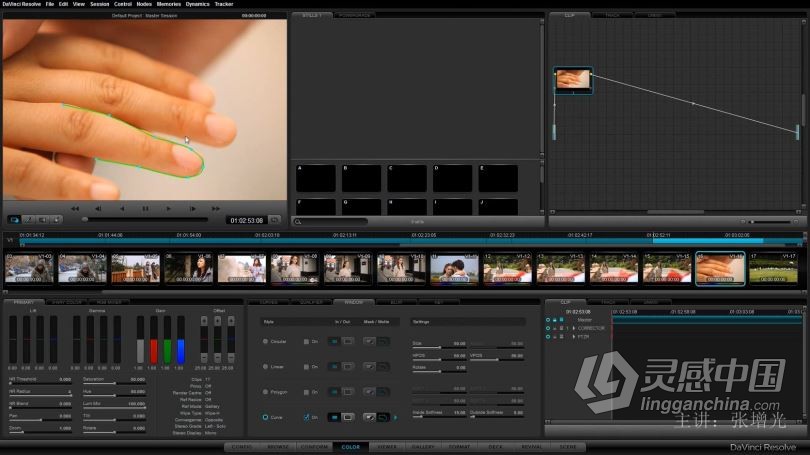
Task: Adjust the Inside Softness slider
Action: tap(439, 417)
